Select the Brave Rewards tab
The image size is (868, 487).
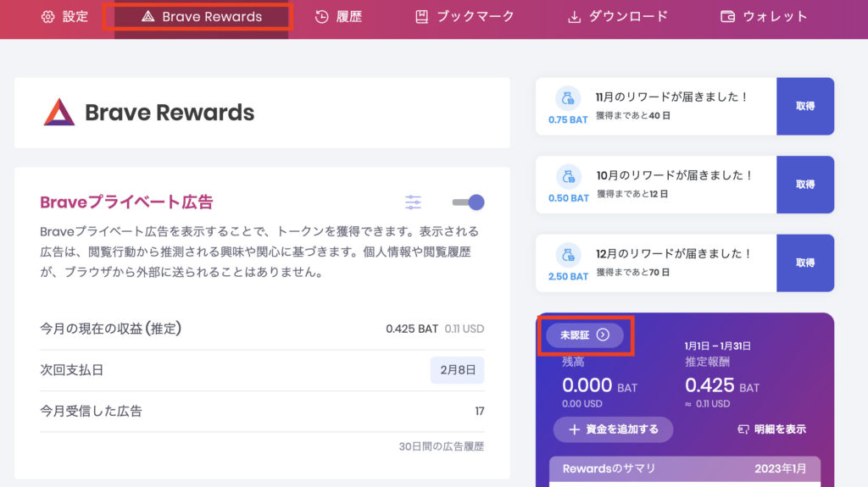coord(201,17)
